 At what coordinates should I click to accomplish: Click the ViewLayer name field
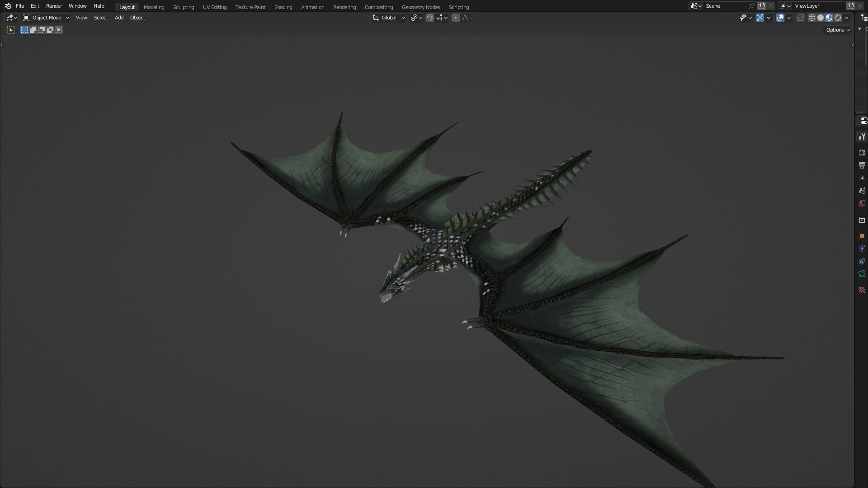tap(819, 6)
